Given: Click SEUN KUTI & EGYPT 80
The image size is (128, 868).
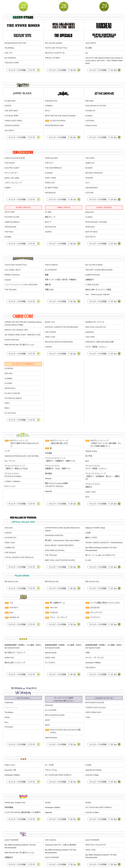Looking at the screenshot, I should [55, 53].
